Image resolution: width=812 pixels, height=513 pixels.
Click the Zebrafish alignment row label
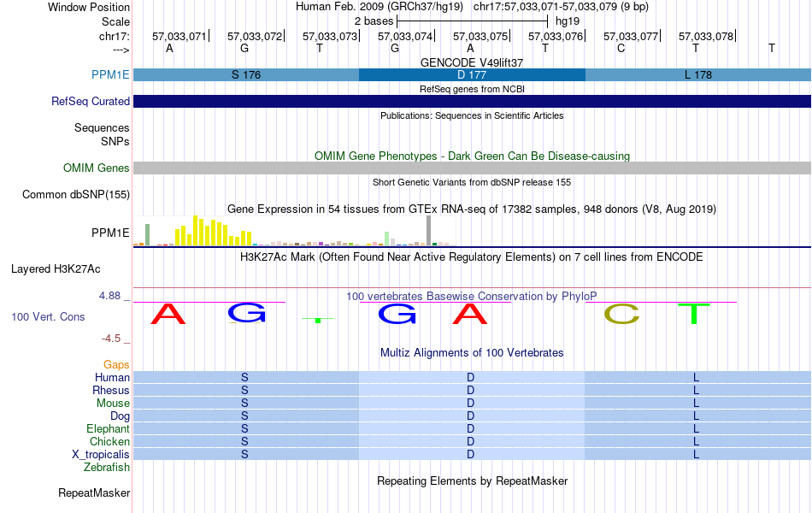pos(107,468)
